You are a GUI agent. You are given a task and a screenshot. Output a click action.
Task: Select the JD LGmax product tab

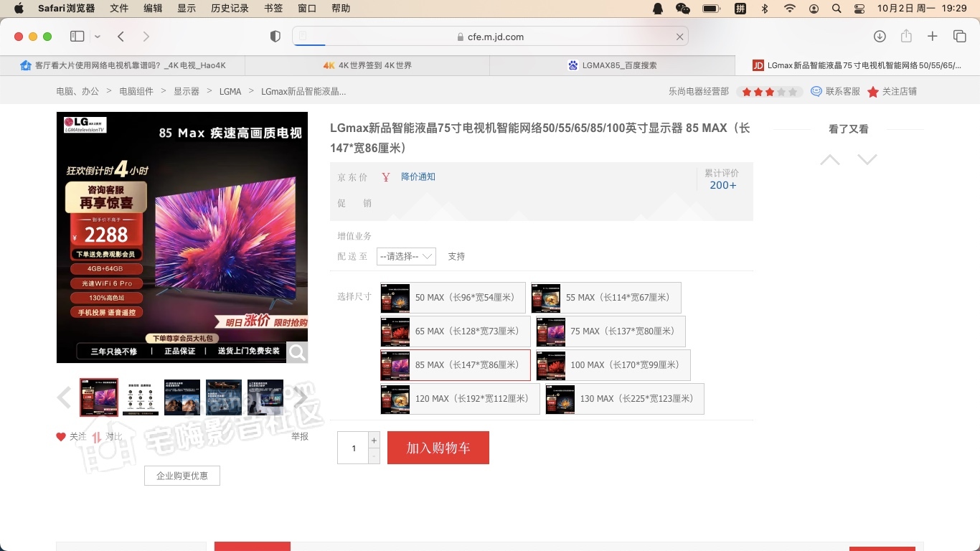coord(857,65)
